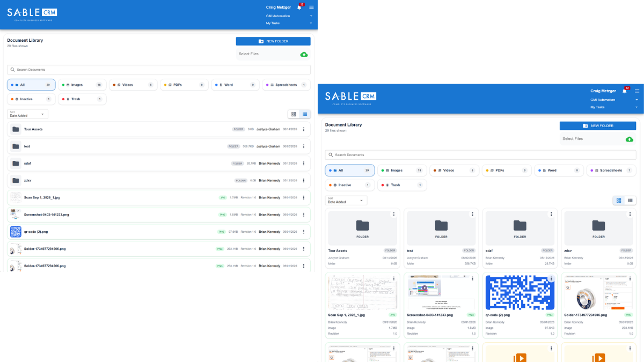The height and width of the screenshot is (362, 644).
Task: Filter by PDFs in list-view screen
Action: pos(184,85)
